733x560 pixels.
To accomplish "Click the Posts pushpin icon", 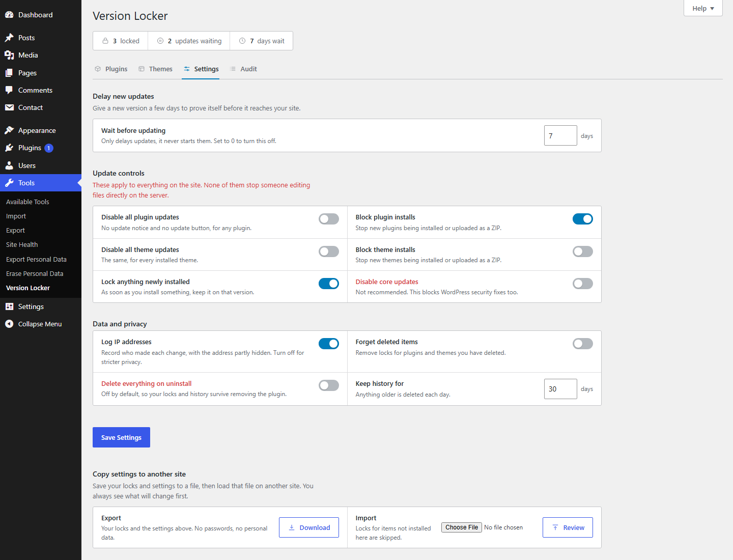I will (x=9, y=38).
